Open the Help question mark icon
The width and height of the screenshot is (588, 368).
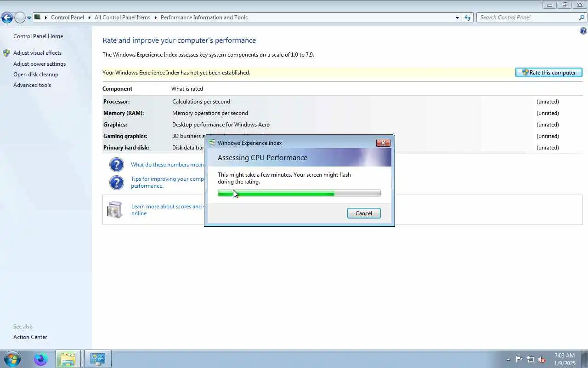pos(583,31)
